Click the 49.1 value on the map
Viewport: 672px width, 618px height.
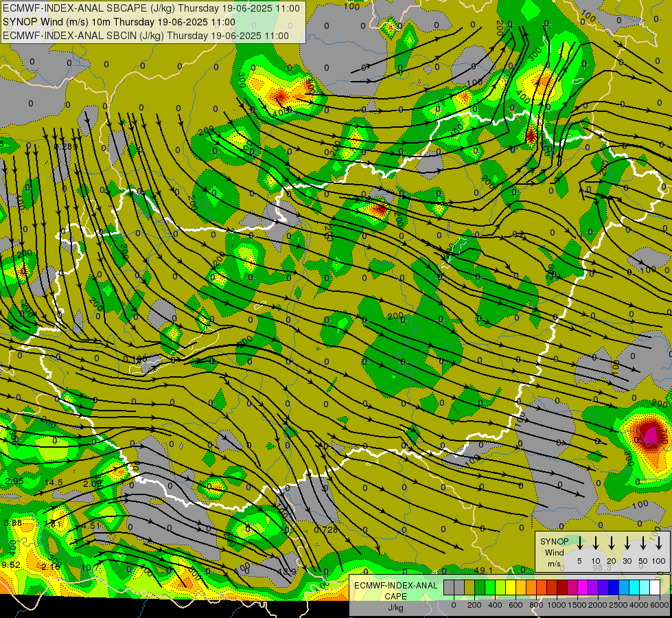click(x=483, y=570)
